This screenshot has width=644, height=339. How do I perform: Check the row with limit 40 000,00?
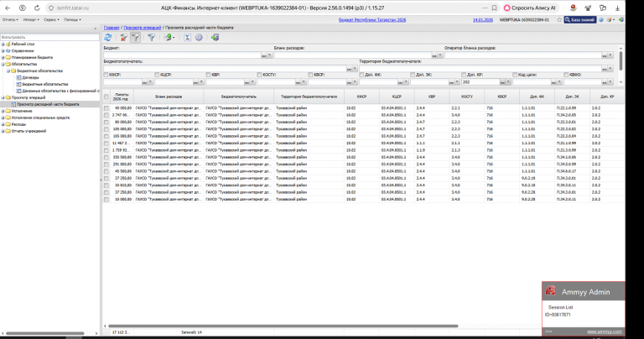[x=106, y=108]
